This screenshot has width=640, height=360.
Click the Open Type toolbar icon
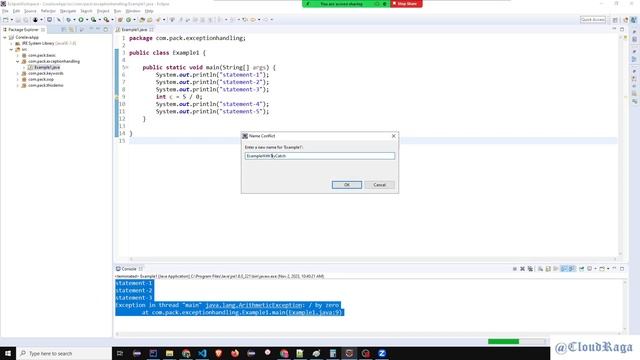[x=142, y=20]
